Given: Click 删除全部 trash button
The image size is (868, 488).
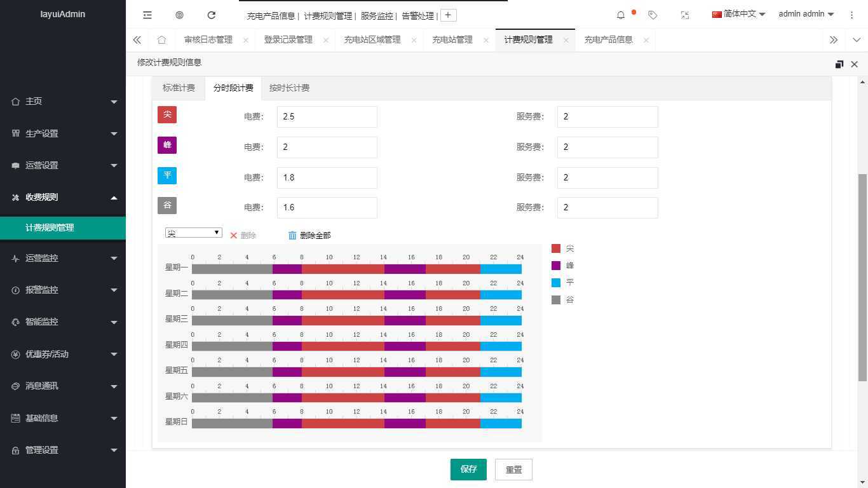Looking at the screenshot, I should tap(309, 235).
